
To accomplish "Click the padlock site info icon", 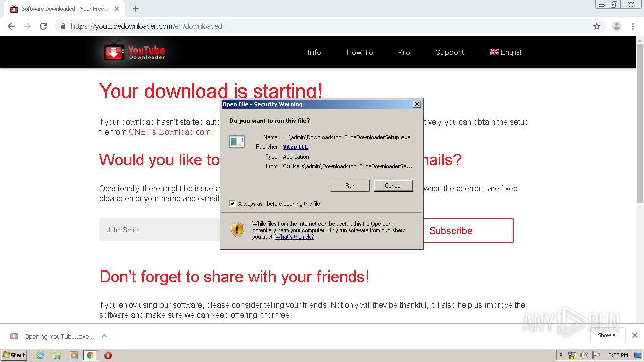I will coord(63,26).
